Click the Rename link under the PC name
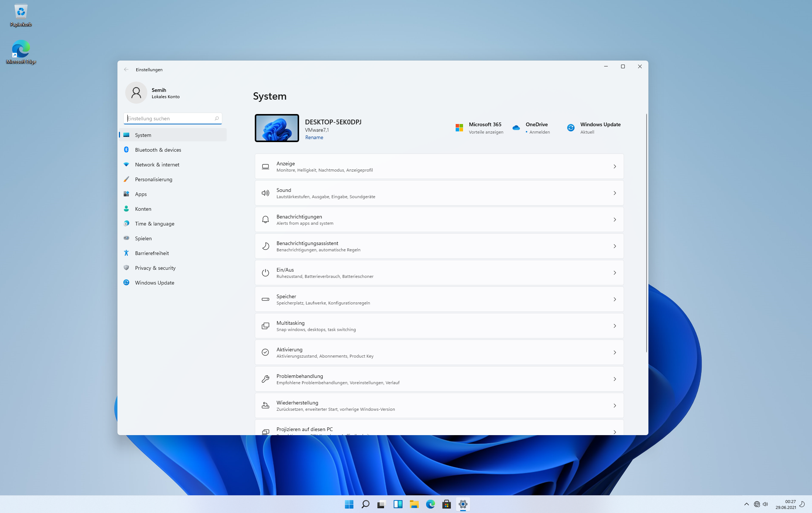Screen dimensions: 812x513 [x=314, y=137]
